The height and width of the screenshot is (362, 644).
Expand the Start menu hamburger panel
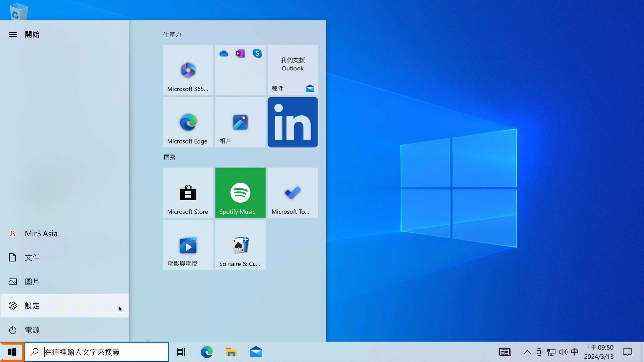[x=12, y=34]
